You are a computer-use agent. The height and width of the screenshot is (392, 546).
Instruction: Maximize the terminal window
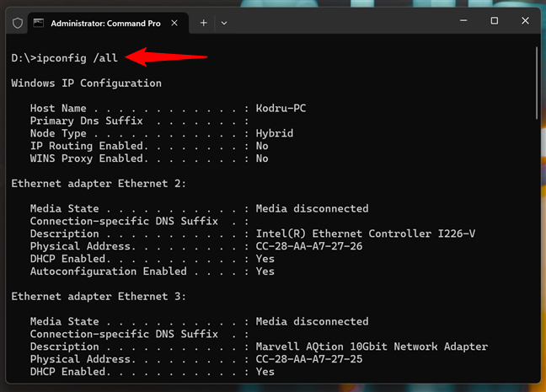(x=495, y=21)
